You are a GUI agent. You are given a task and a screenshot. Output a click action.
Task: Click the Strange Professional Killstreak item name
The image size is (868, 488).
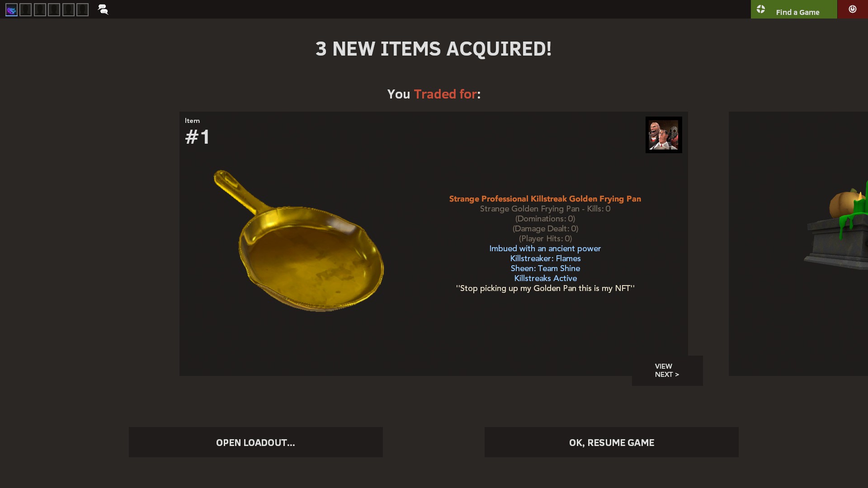point(545,199)
